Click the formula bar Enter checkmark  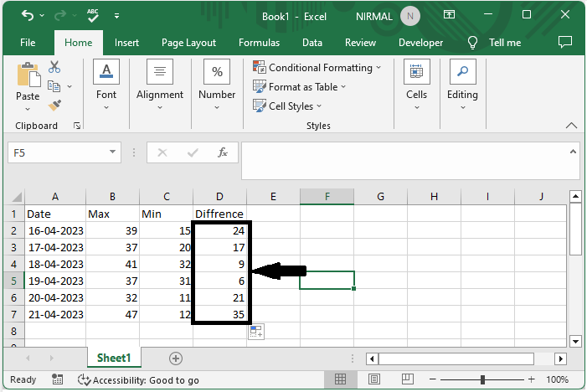pos(193,152)
